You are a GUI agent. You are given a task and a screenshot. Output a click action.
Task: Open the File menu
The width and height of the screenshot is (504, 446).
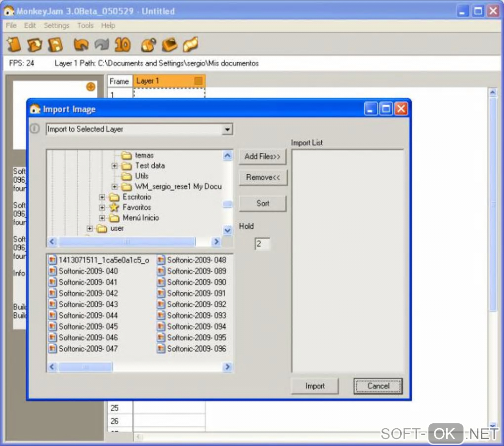(11, 25)
